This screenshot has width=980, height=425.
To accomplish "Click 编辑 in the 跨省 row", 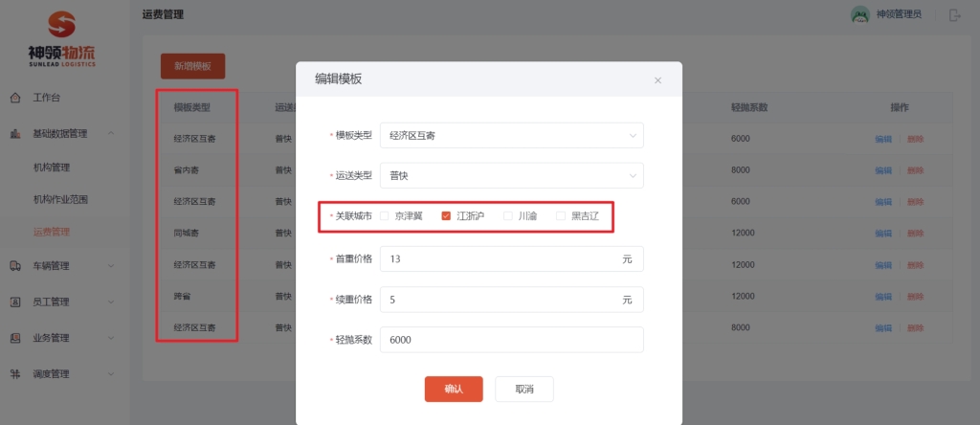I will tap(883, 296).
